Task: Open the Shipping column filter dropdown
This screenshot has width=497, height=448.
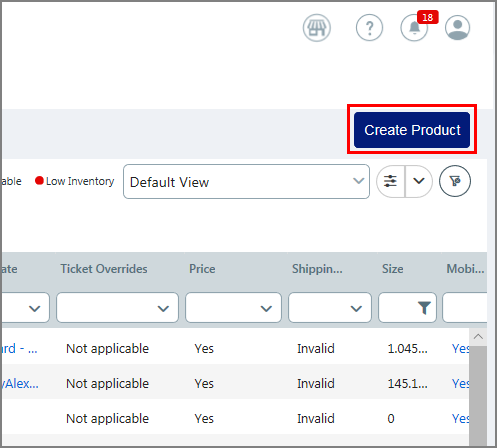Action: 330,308
